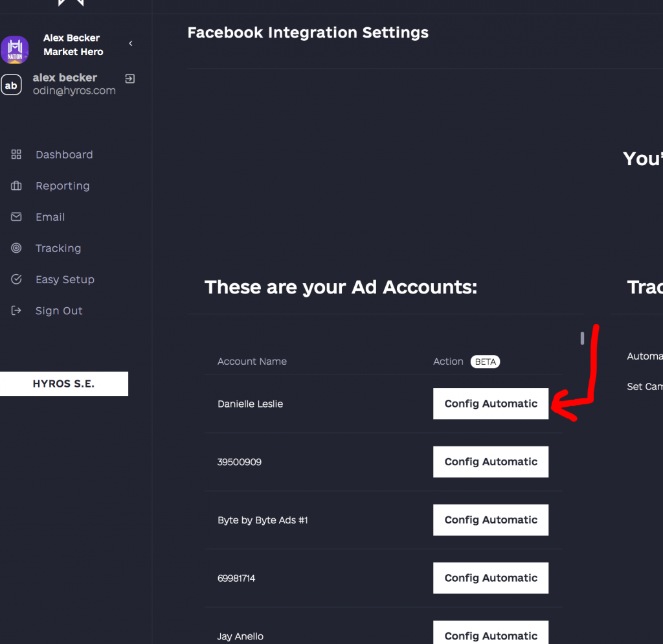Click the Alex Becker Market Hero account title
Image resolution: width=663 pixels, height=644 pixels.
[x=73, y=45]
